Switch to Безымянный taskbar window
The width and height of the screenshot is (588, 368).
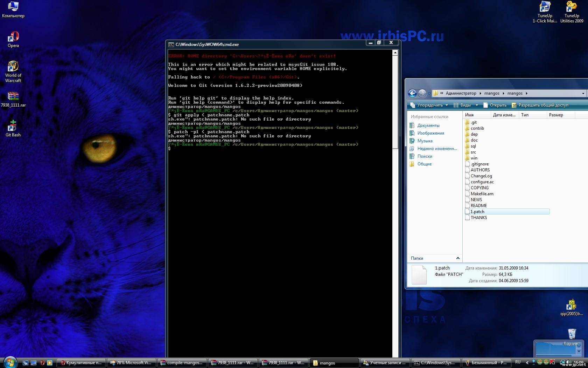coord(486,363)
